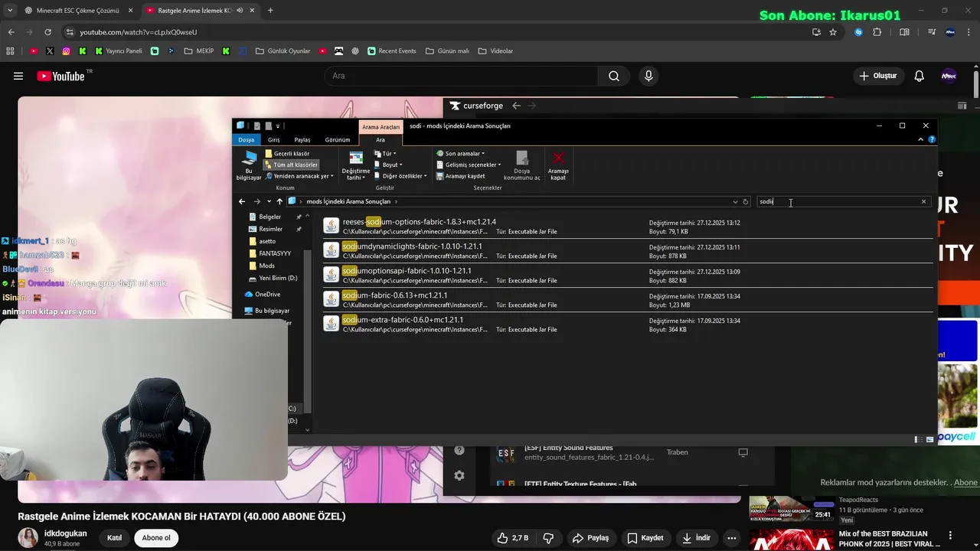Image resolution: width=980 pixels, height=551 pixels.
Task: Click the Katıl button
Action: coord(114,538)
